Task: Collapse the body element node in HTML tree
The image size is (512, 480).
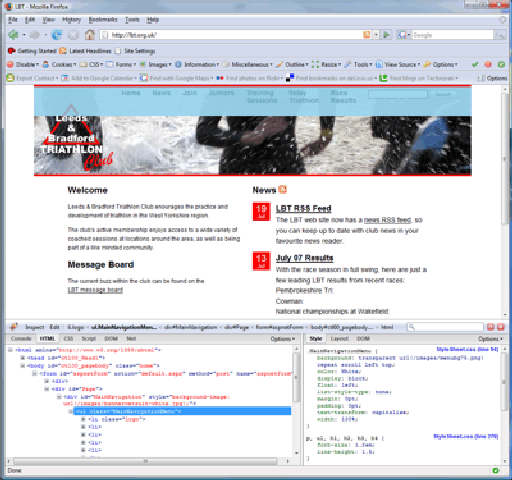Action: pos(23,366)
